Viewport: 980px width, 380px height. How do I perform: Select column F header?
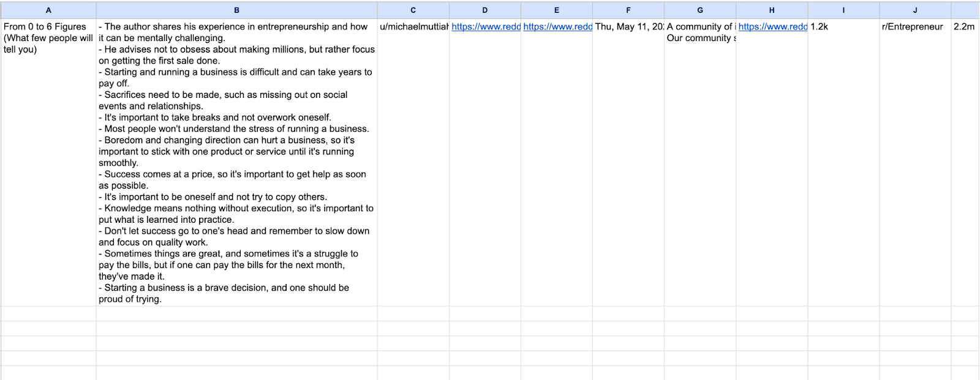click(x=628, y=10)
